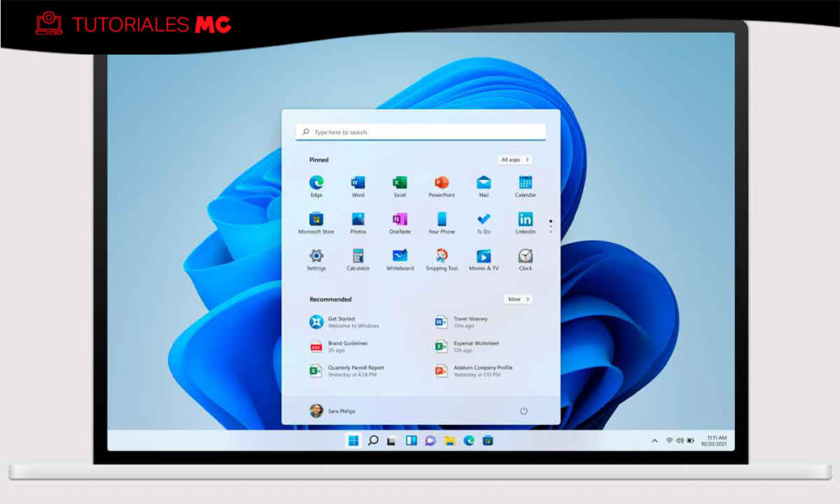Screen dimensions: 840x504
Task: Open the Mail app
Action: click(x=483, y=182)
